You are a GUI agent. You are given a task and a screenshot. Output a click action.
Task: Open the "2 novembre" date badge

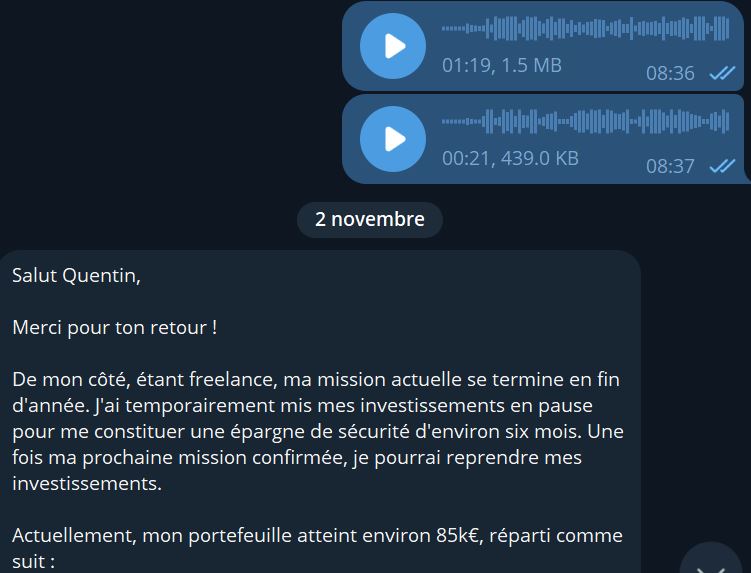tap(370, 219)
